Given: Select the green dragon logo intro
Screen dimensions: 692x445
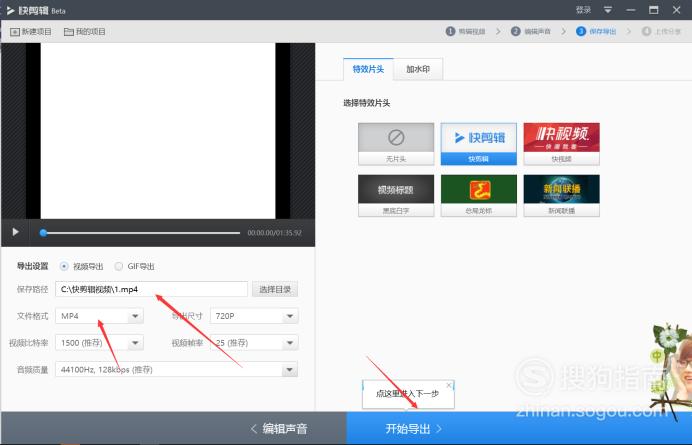Looking at the screenshot, I should pyautogui.click(x=478, y=196).
